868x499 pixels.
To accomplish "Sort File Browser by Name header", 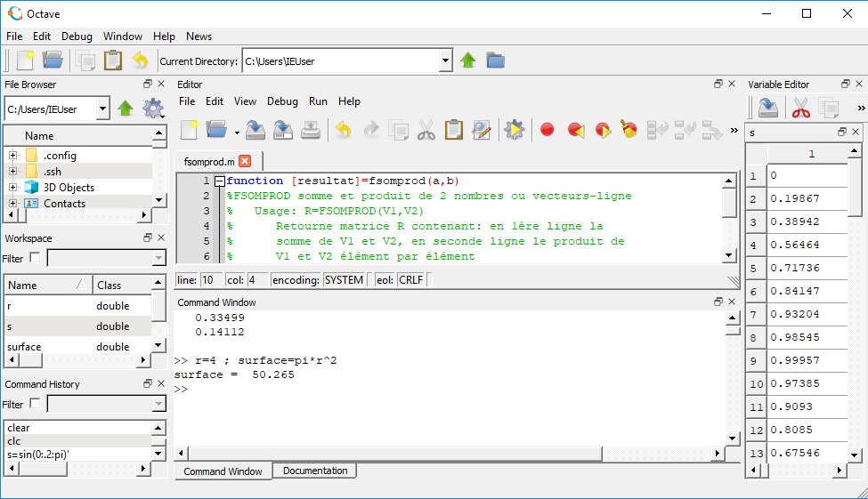I will (x=78, y=135).
